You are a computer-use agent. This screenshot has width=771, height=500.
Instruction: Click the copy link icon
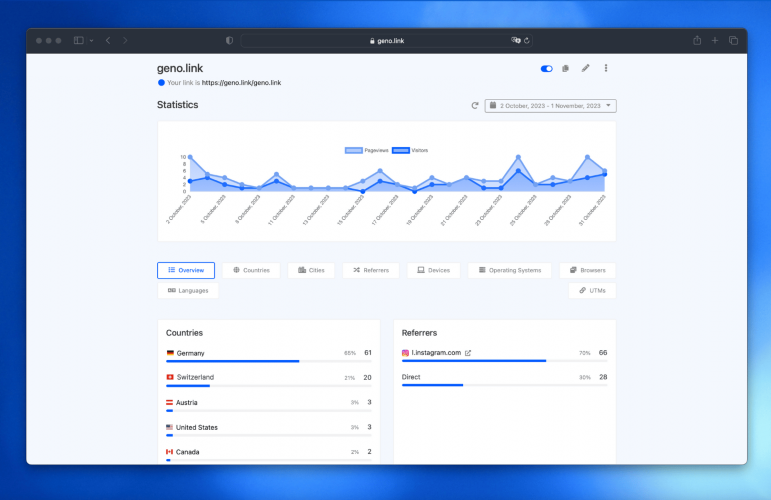click(565, 68)
